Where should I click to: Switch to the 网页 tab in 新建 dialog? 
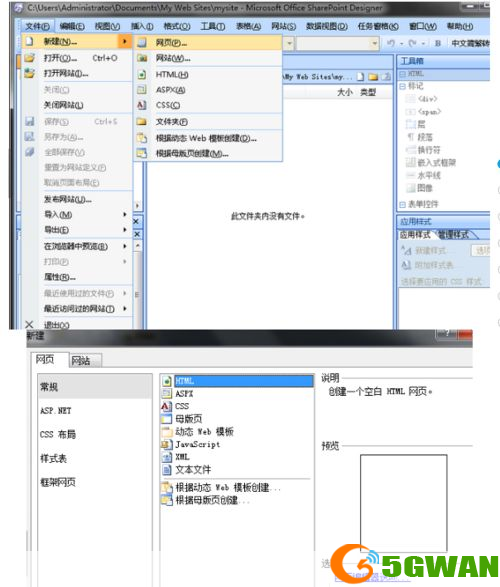tap(48, 359)
